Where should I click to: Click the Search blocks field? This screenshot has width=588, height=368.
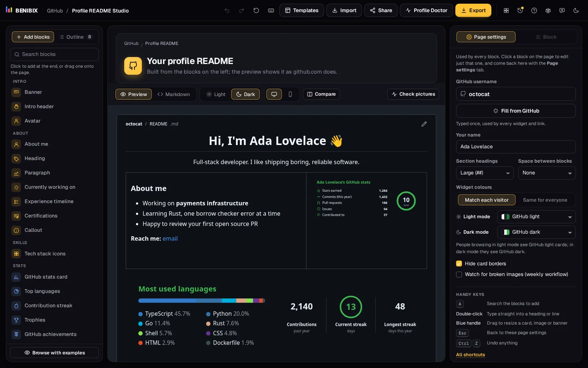tap(54, 54)
